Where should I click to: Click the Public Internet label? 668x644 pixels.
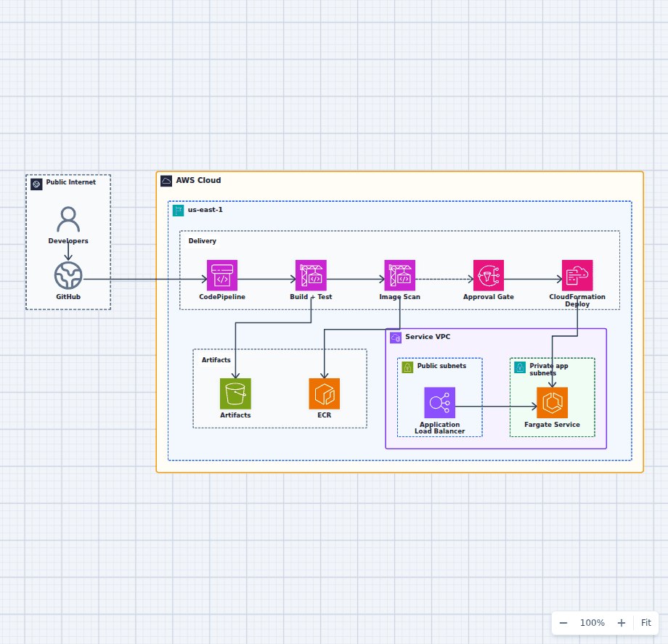coord(71,182)
